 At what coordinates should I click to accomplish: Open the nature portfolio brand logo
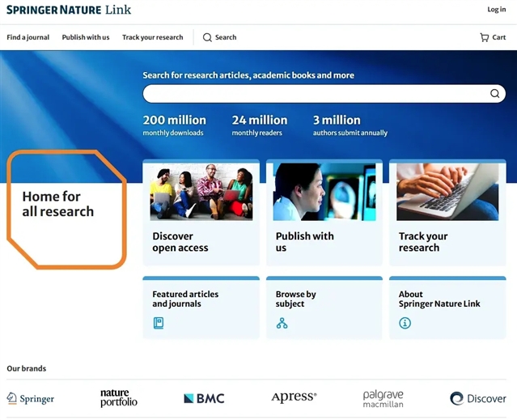pyautogui.click(x=119, y=398)
